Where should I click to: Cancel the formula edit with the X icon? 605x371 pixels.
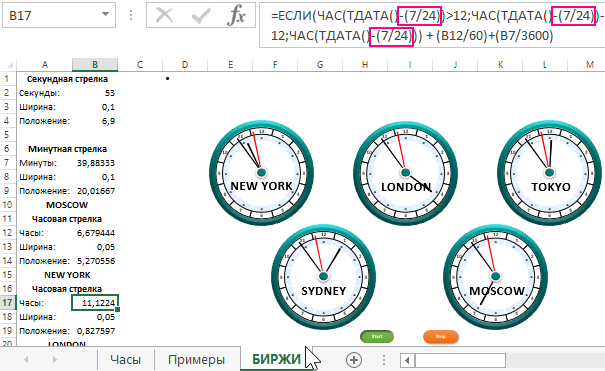click(165, 15)
